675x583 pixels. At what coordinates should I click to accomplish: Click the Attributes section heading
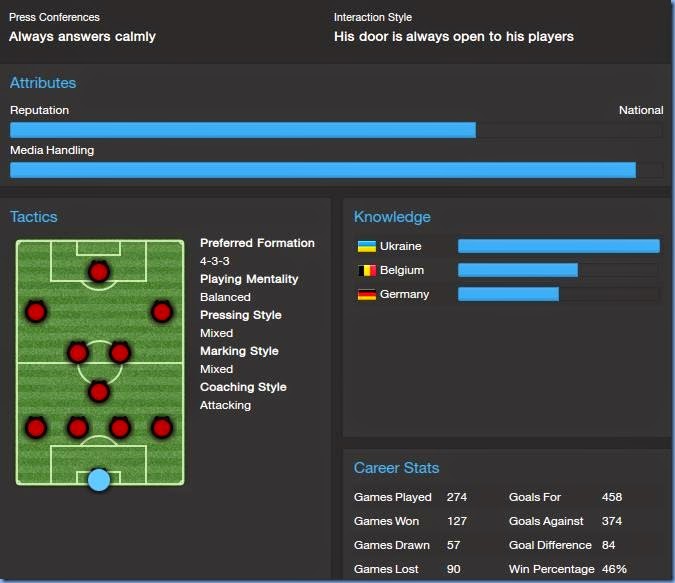click(43, 83)
